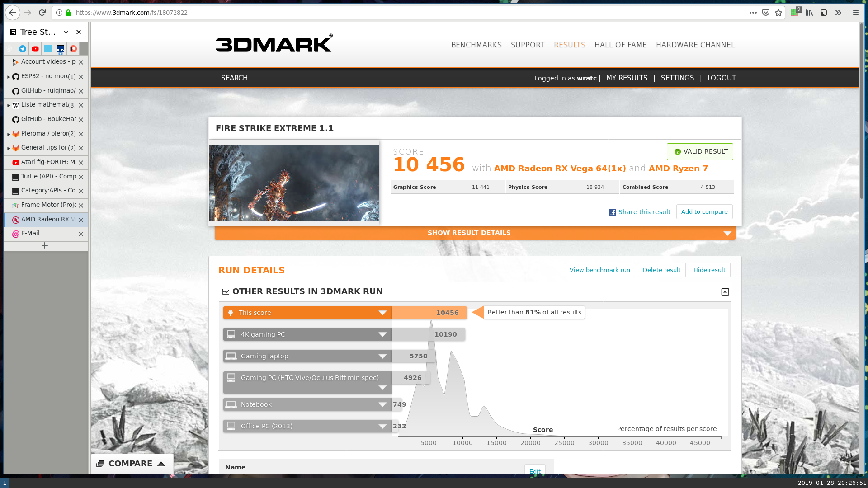Open the pinned YouTube tab

(x=35, y=49)
